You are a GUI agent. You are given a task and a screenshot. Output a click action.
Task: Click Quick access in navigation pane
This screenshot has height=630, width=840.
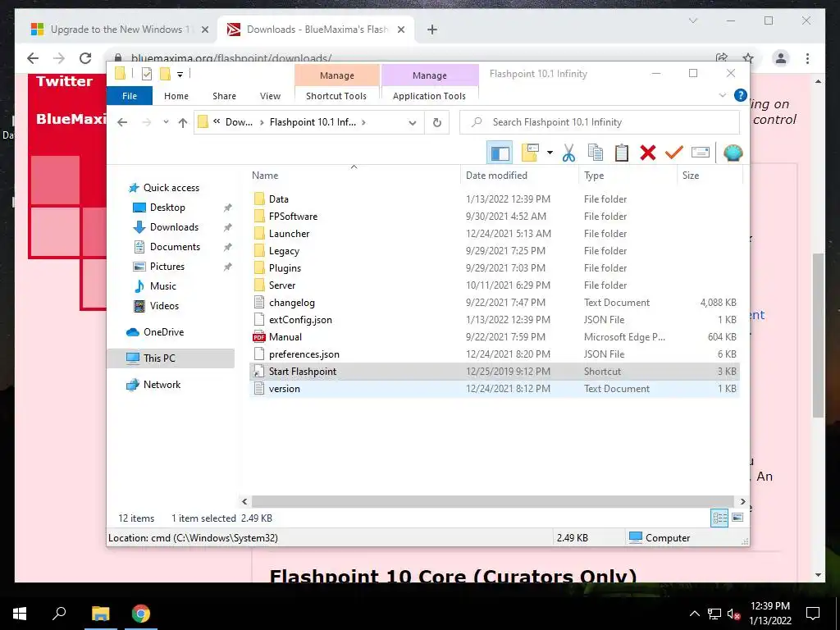click(171, 188)
